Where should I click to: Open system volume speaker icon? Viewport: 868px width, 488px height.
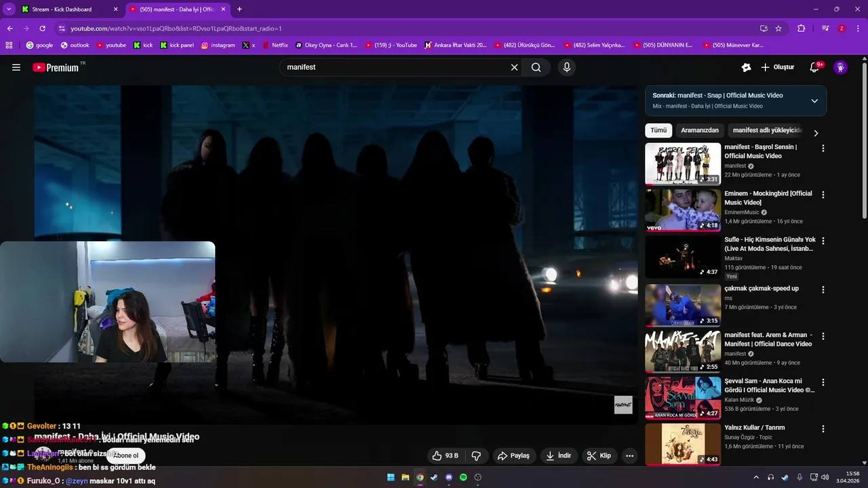click(825, 477)
